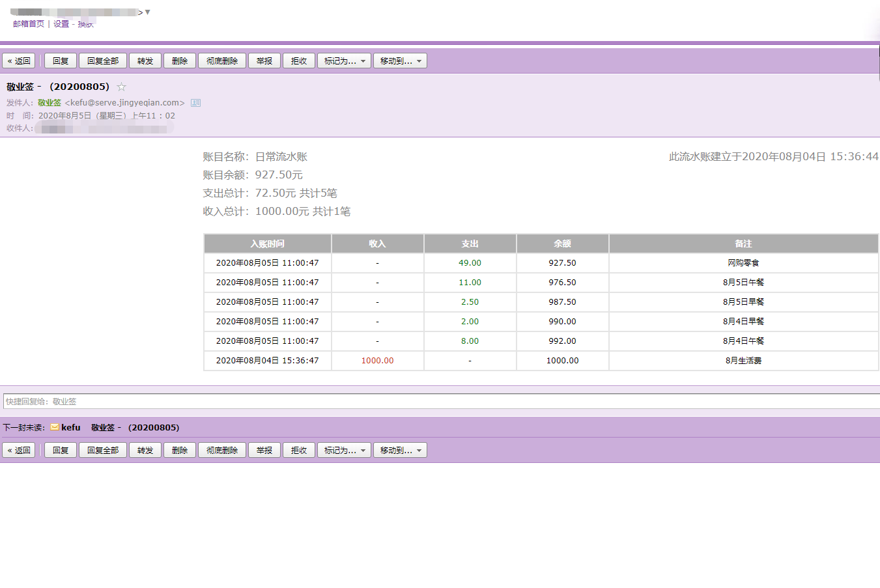Select the 49.00 expense cell
The height and width of the screenshot is (588, 880).
point(470,263)
